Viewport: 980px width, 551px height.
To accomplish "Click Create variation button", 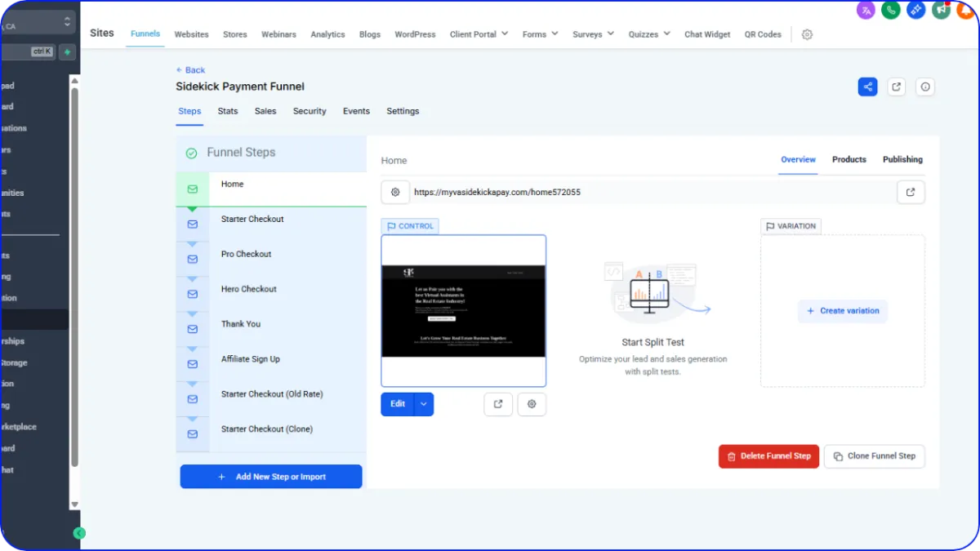I will point(843,311).
